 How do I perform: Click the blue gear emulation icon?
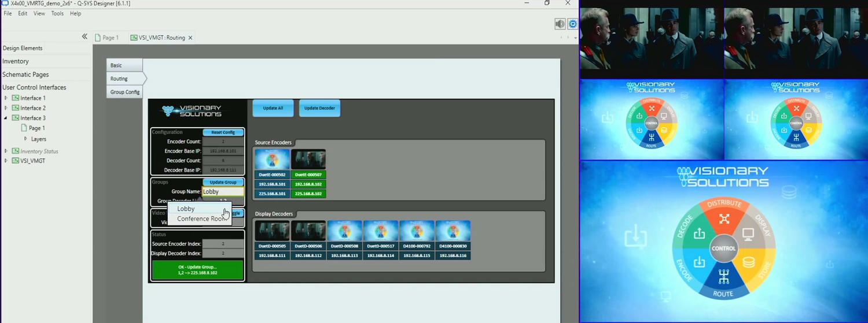click(x=572, y=24)
